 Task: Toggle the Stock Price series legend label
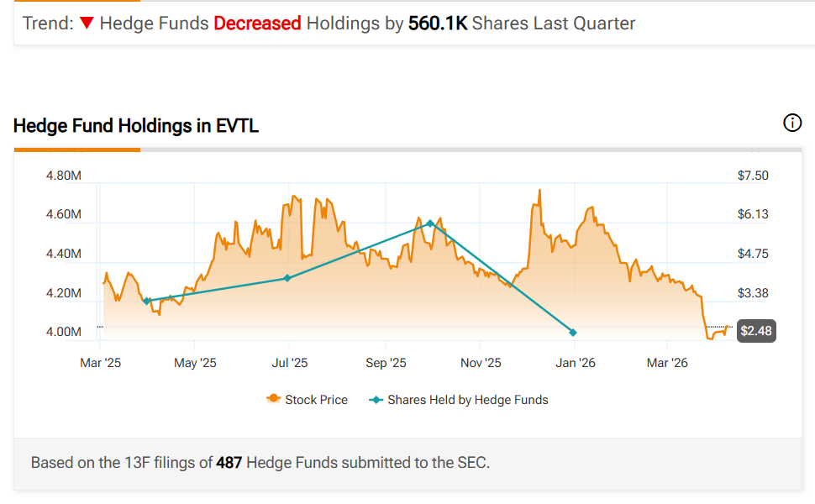pos(316,400)
